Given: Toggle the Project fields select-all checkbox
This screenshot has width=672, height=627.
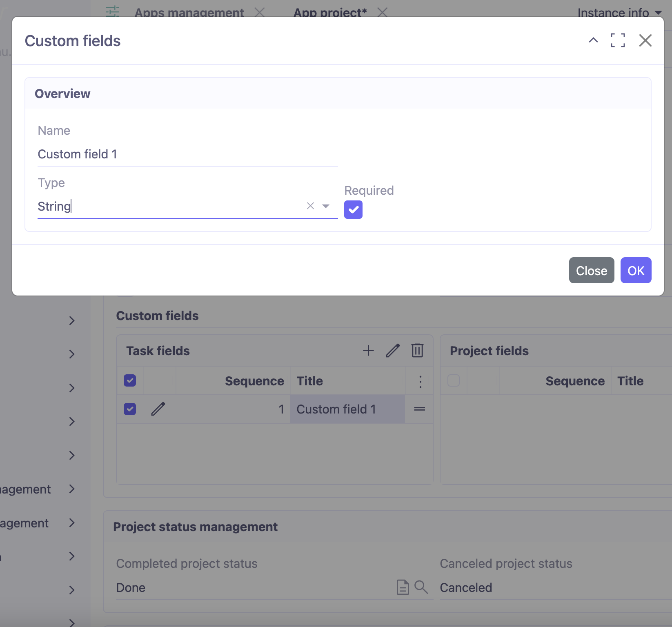Looking at the screenshot, I should (454, 380).
